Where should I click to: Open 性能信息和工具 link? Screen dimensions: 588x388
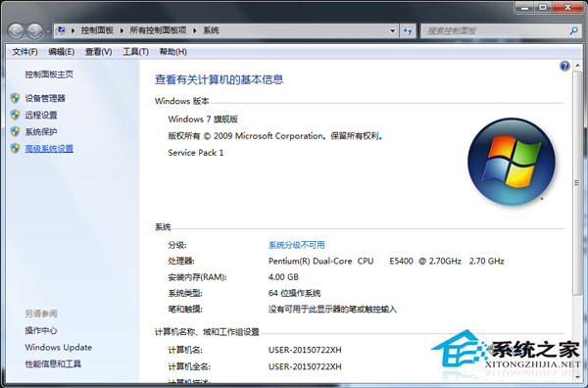click(53, 364)
